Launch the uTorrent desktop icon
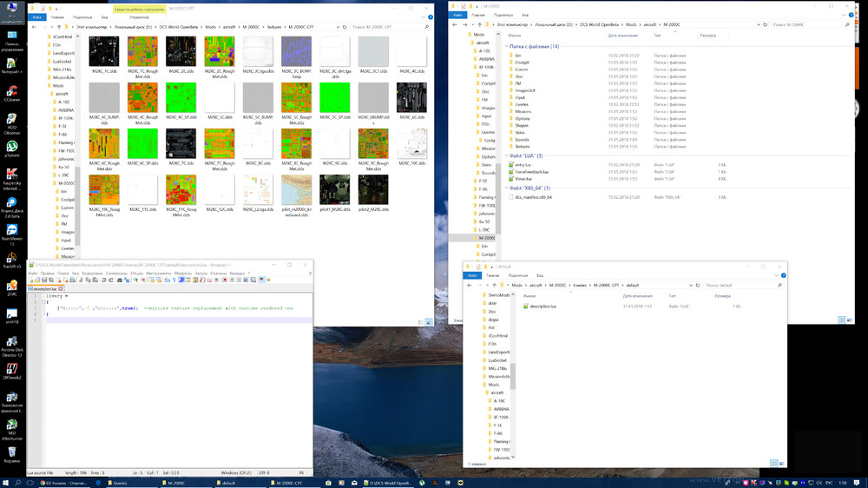The width and height of the screenshot is (868, 488). click(x=12, y=148)
